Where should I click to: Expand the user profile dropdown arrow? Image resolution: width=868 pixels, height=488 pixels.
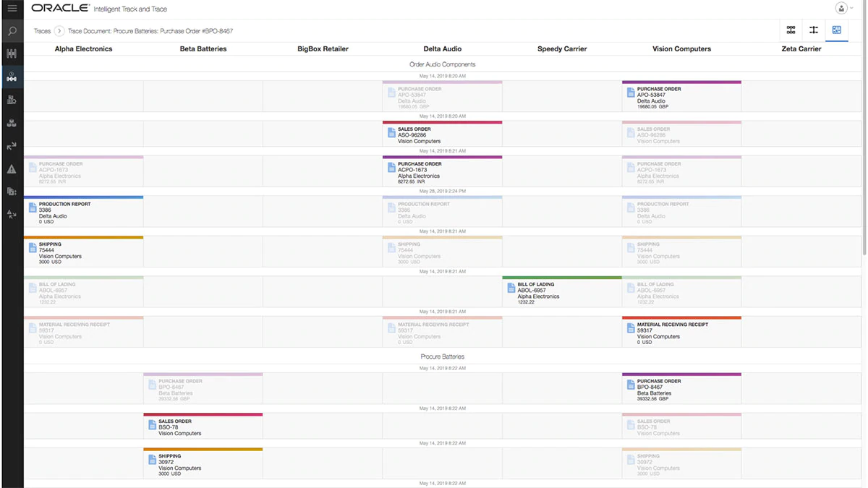pos(851,9)
